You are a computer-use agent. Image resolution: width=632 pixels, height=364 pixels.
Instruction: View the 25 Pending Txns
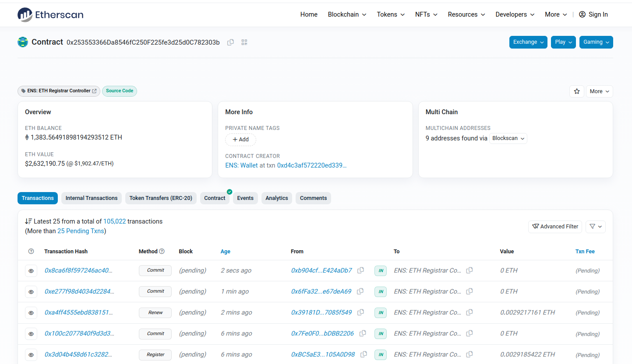(x=81, y=231)
